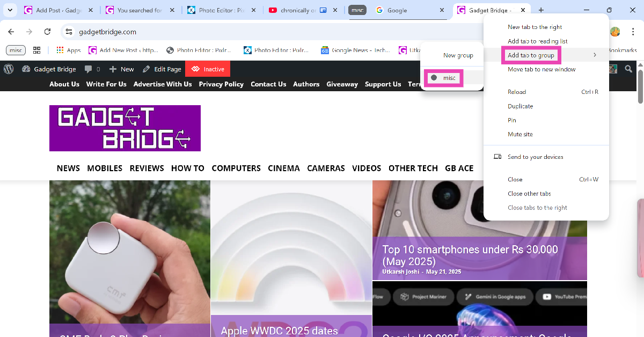Image resolution: width=644 pixels, height=337 pixels.
Task: Open the HOW TO nav item
Action: click(x=188, y=168)
